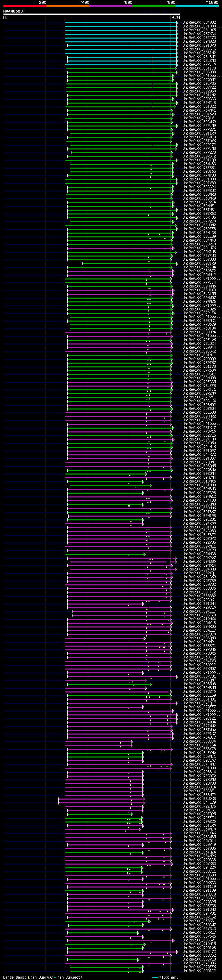This screenshot has width=222, height=980.
Task: Select the UniRef100_A7PJF0 label
Action: tap(199, 64)
